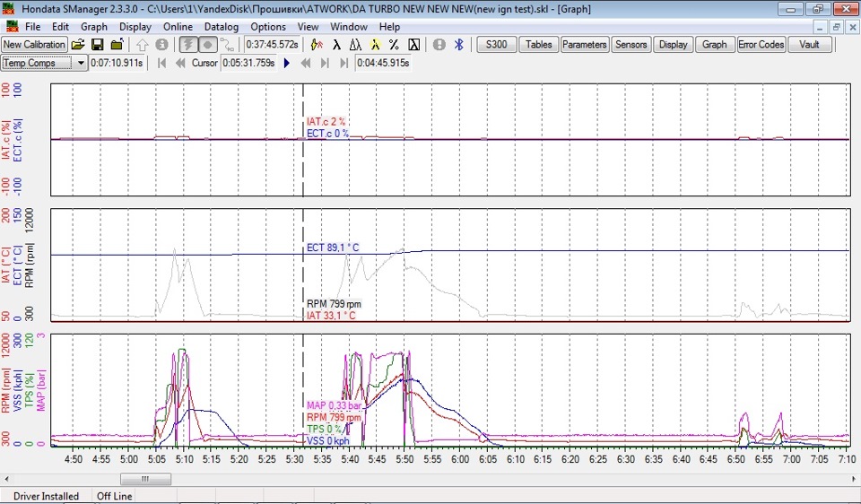Open the Vault button

(x=809, y=45)
